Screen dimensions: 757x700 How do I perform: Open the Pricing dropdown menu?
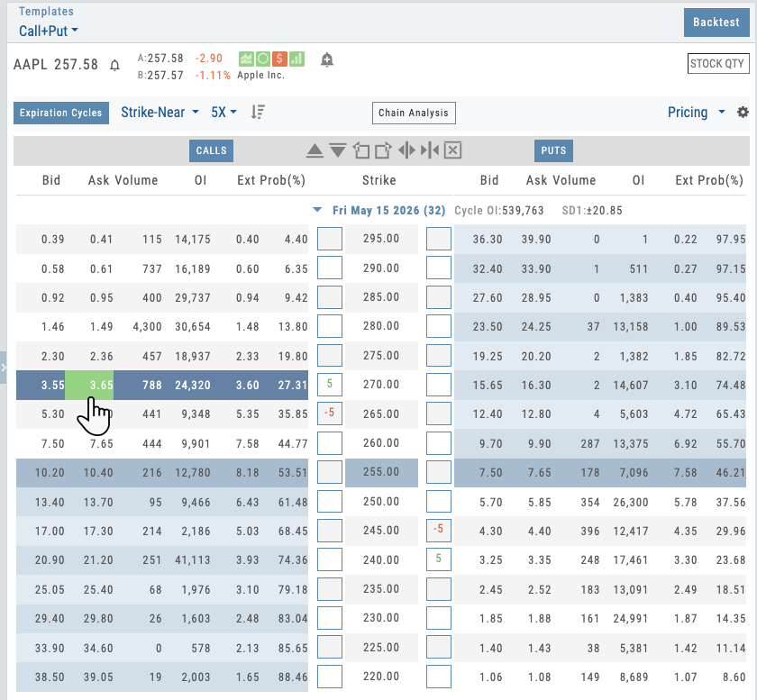696,113
